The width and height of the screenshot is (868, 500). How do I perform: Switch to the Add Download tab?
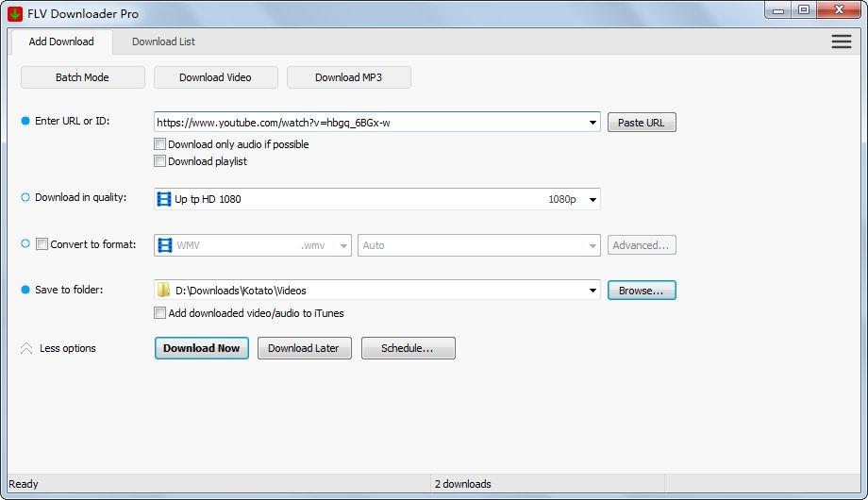[61, 42]
